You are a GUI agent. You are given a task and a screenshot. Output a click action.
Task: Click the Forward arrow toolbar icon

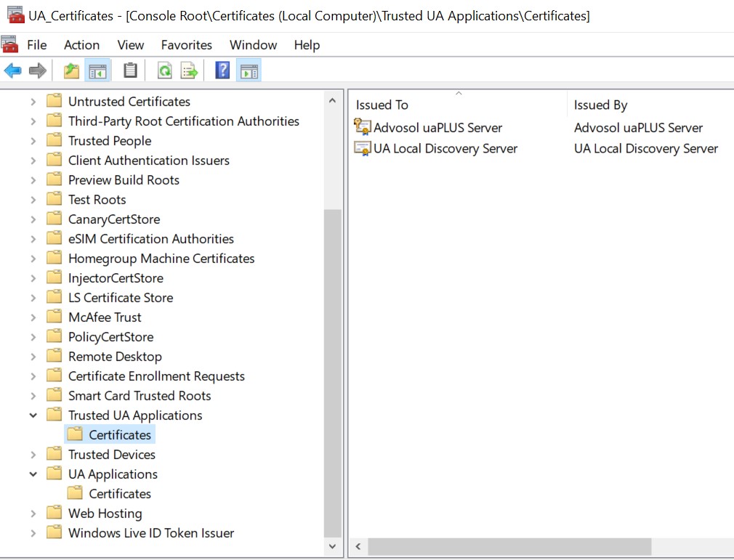tap(37, 70)
